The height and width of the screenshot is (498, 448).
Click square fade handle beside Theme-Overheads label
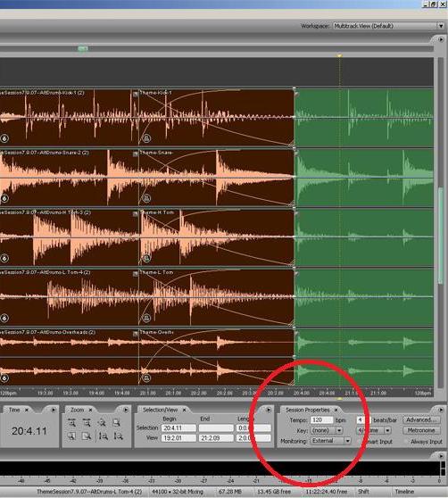click(136, 334)
